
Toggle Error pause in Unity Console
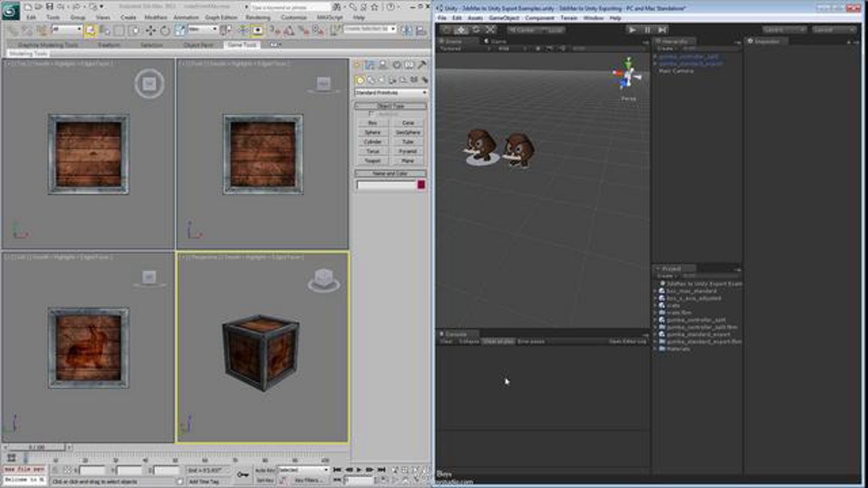click(531, 342)
